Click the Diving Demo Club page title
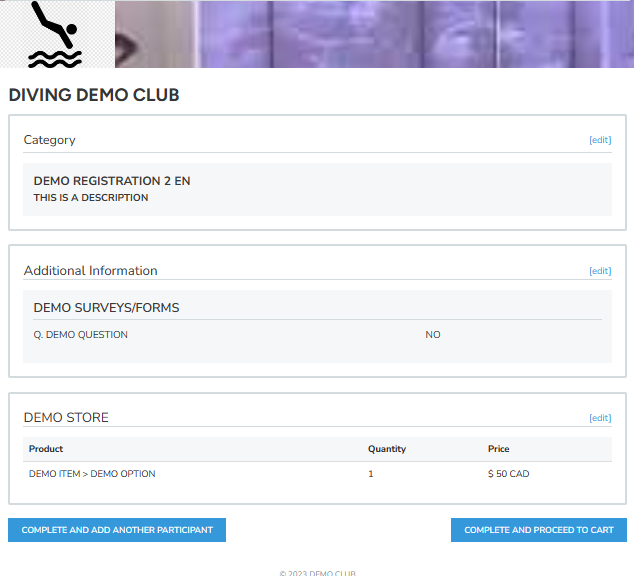The width and height of the screenshot is (634, 576). [94, 96]
